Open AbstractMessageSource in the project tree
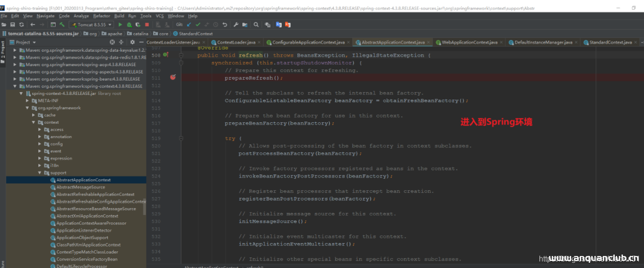Viewport: 644px width, 268px height. click(x=80, y=187)
